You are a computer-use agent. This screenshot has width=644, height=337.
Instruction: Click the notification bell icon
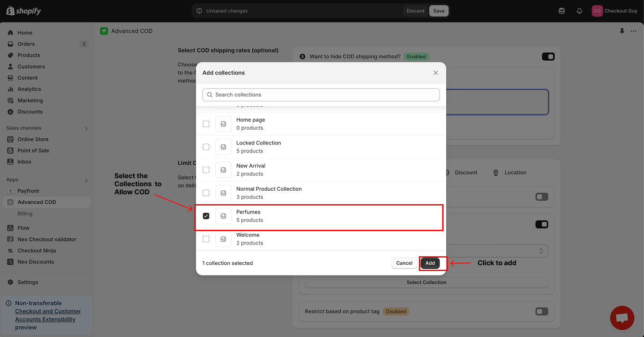click(579, 11)
